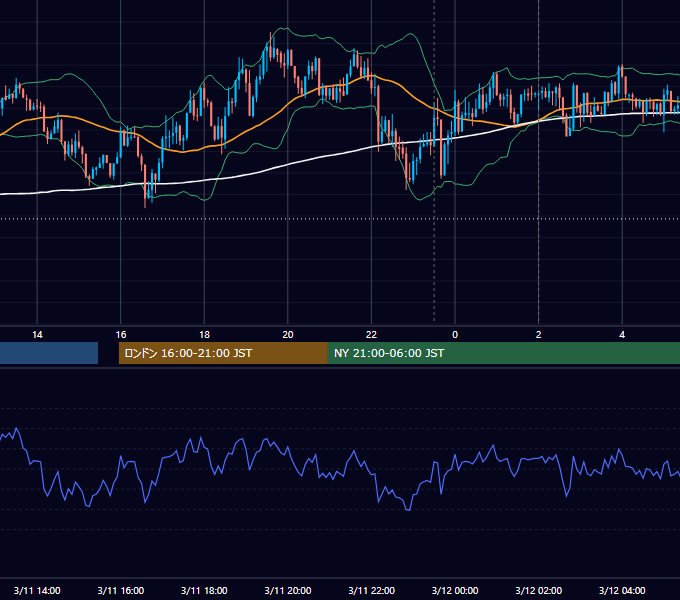
Task: Click the '3/11 20:00' time label
Action: click(288, 590)
